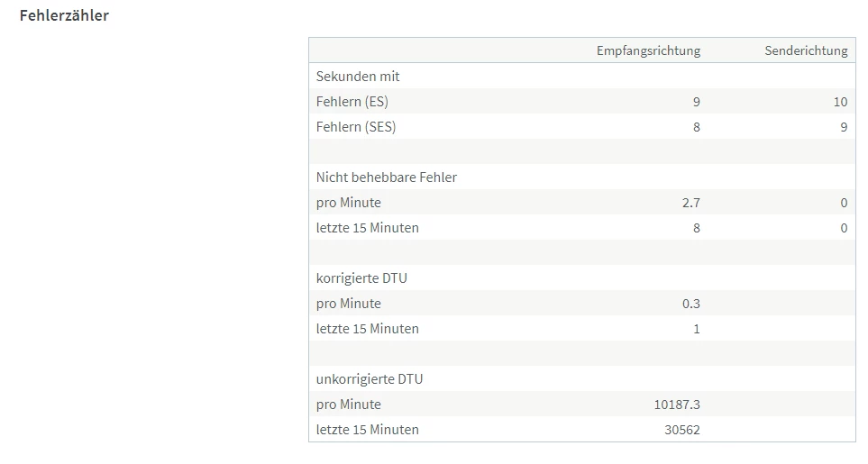
Task: Click pro Minute under Nicht behebbare Fehler
Action: tap(349, 203)
